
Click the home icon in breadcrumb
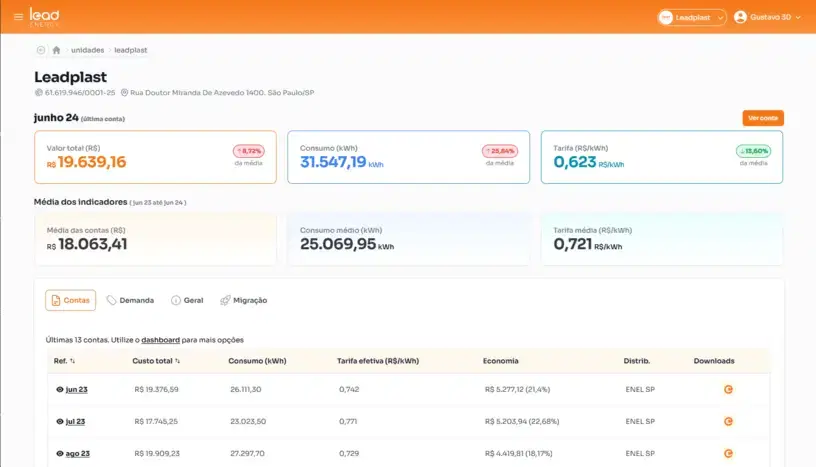coord(57,50)
